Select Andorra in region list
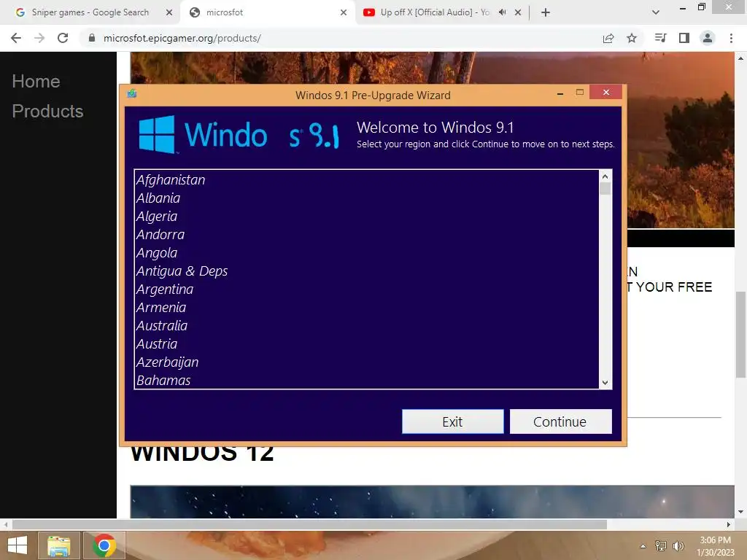Viewport: 747px width, 560px height. tap(366, 234)
